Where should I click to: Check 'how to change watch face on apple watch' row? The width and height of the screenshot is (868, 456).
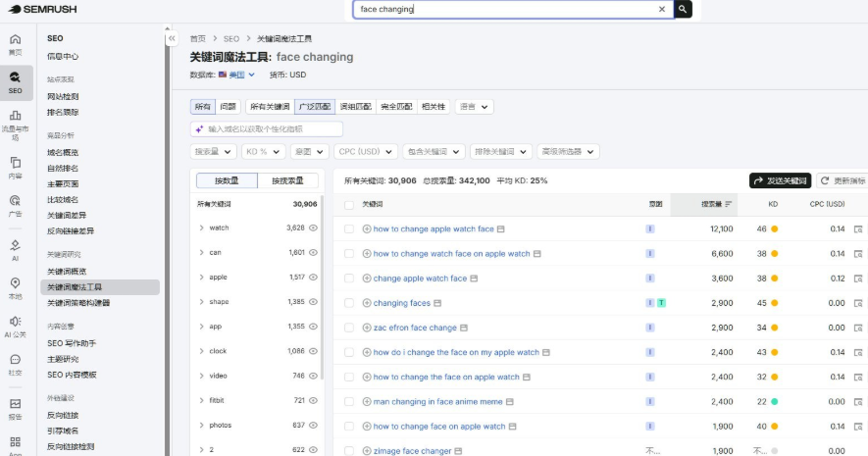349,253
